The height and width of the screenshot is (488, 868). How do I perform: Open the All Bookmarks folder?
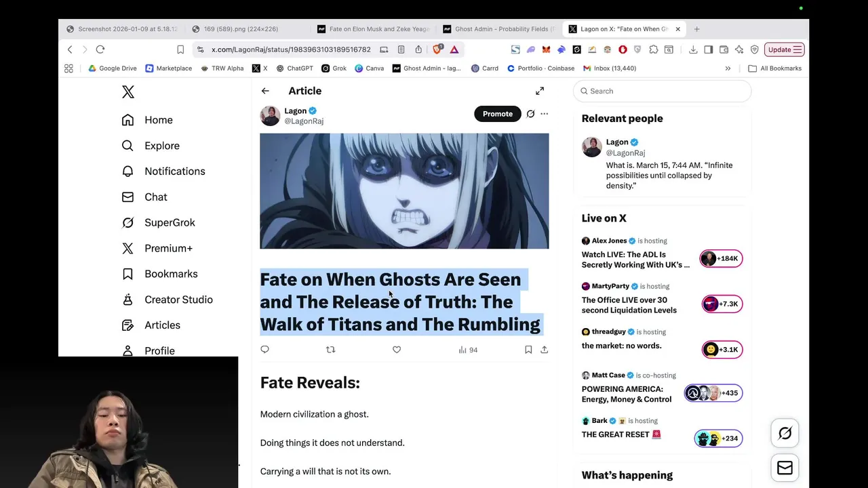[x=774, y=68]
